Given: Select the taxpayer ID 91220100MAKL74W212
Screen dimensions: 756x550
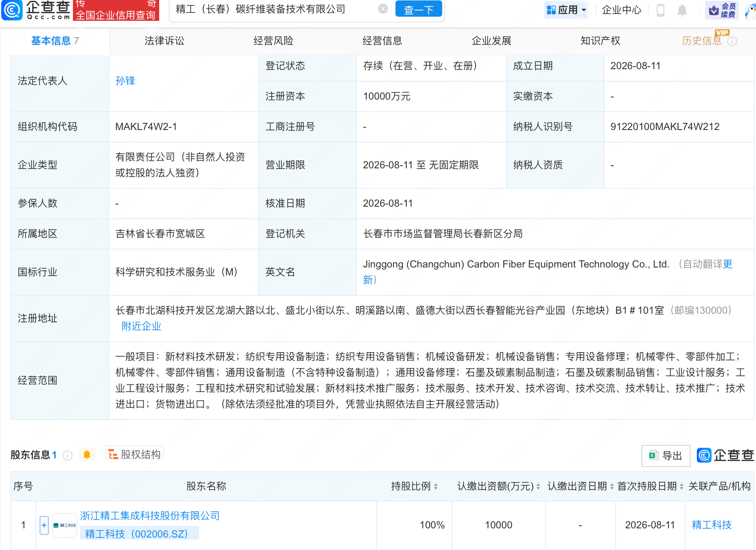Looking at the screenshot, I should point(665,127).
